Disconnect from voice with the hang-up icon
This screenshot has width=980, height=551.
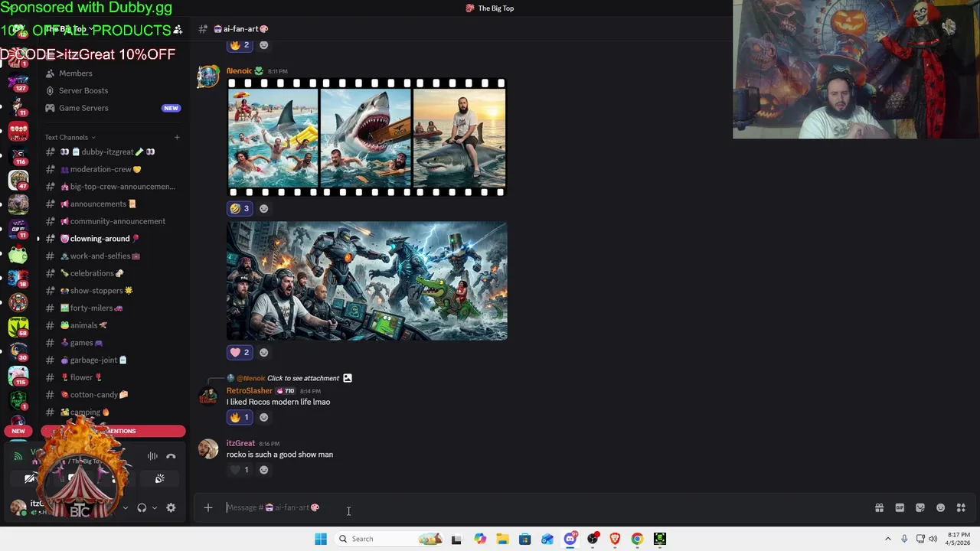pos(171,456)
